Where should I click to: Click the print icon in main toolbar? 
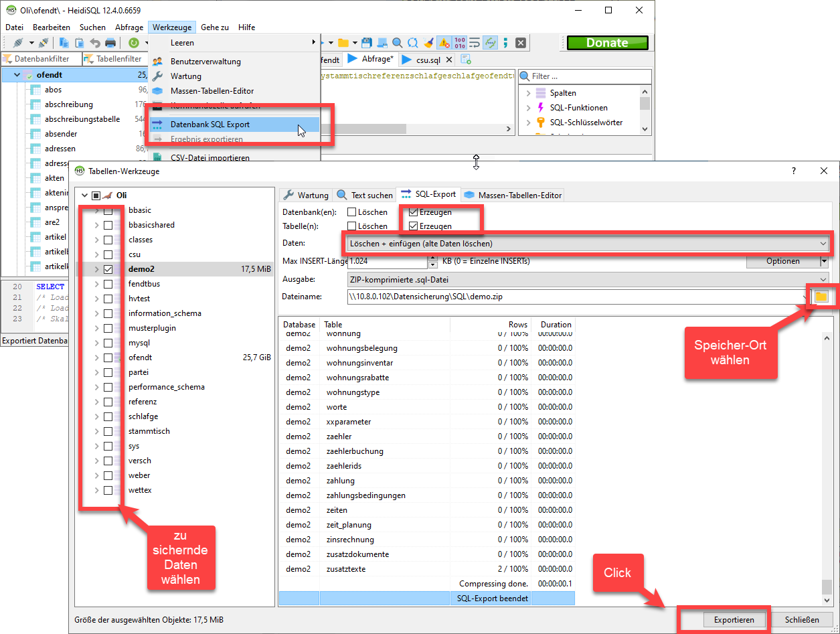tap(110, 43)
